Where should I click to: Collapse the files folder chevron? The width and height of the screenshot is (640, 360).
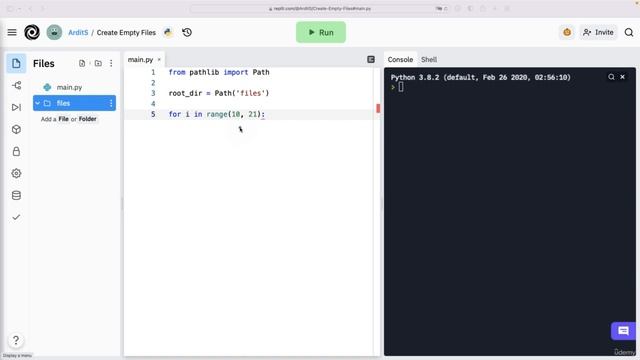tap(38, 103)
